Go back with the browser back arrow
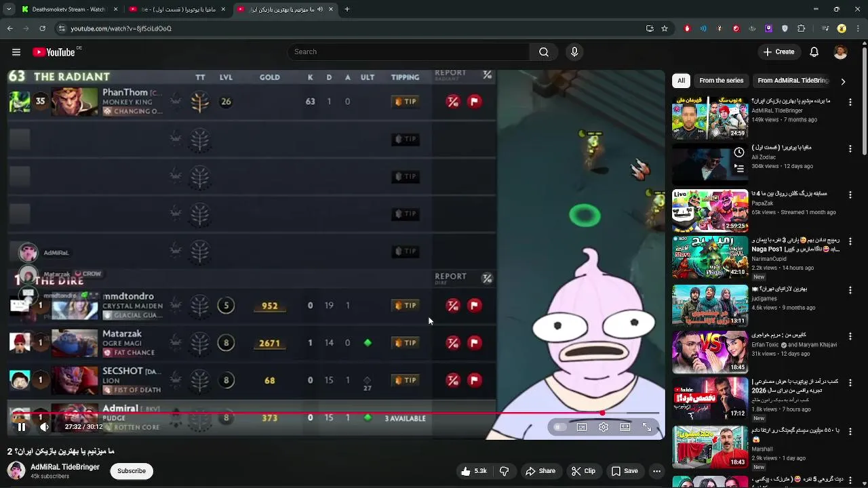The height and width of the screenshot is (488, 868). click(10, 28)
